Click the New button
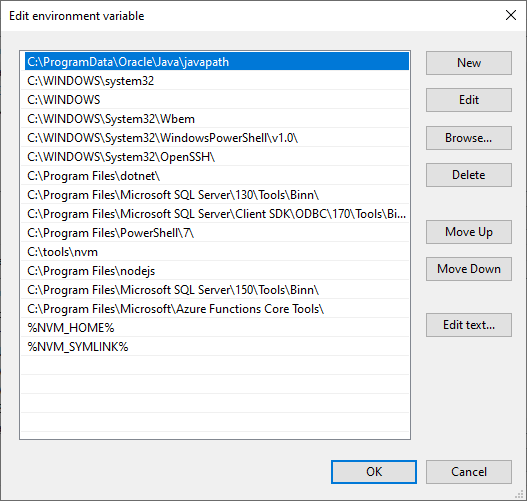Screen dimensions: 527x501 (x=469, y=63)
